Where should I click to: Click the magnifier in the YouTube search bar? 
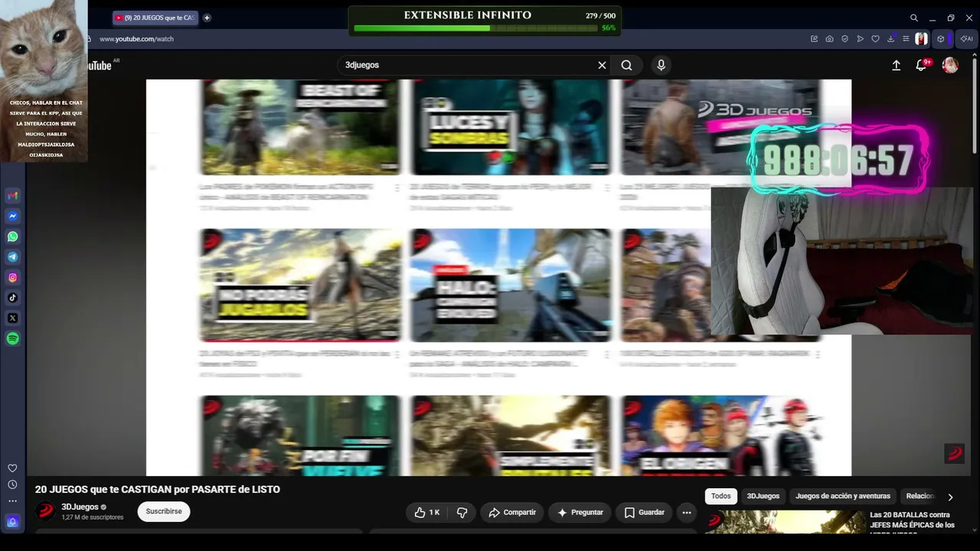point(626,65)
